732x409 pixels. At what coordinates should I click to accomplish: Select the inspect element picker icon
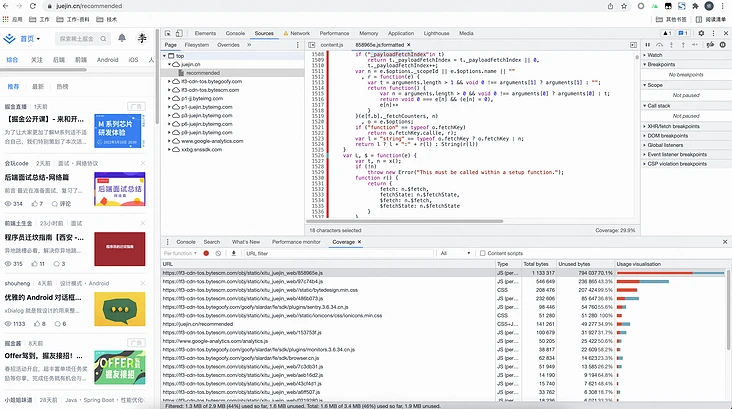[x=168, y=33]
